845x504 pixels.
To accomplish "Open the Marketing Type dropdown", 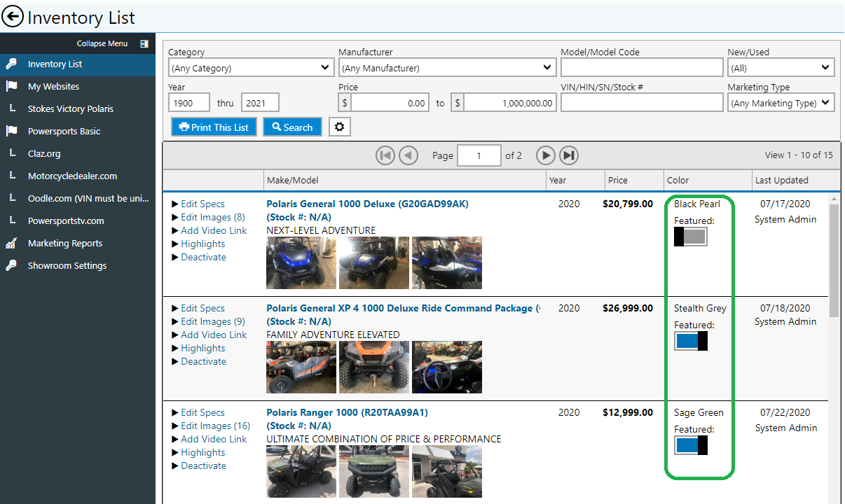I will [781, 103].
